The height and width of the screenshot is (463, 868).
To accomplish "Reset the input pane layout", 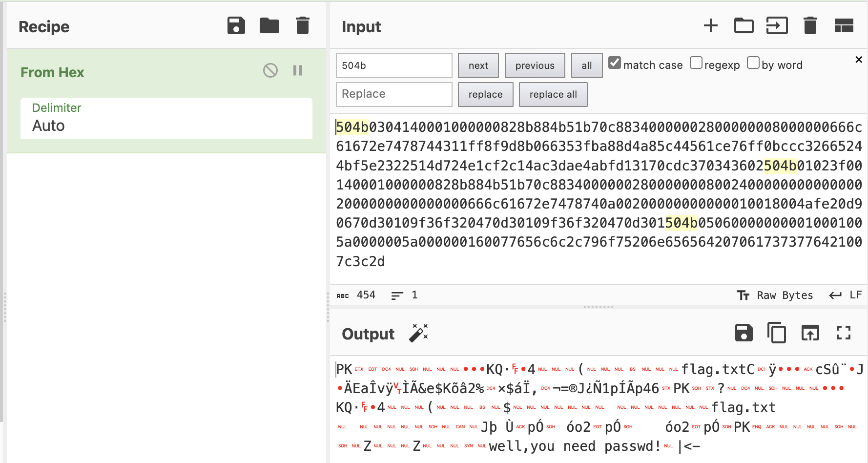I will tap(844, 26).
